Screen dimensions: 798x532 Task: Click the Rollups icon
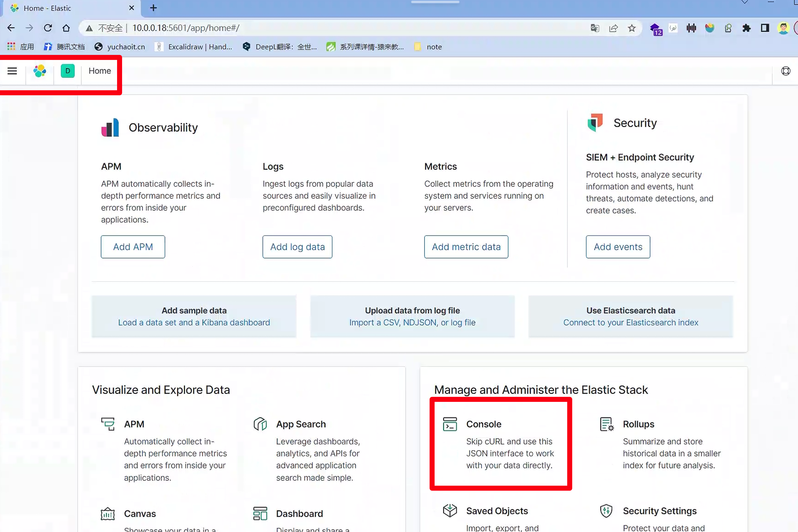pos(606,424)
